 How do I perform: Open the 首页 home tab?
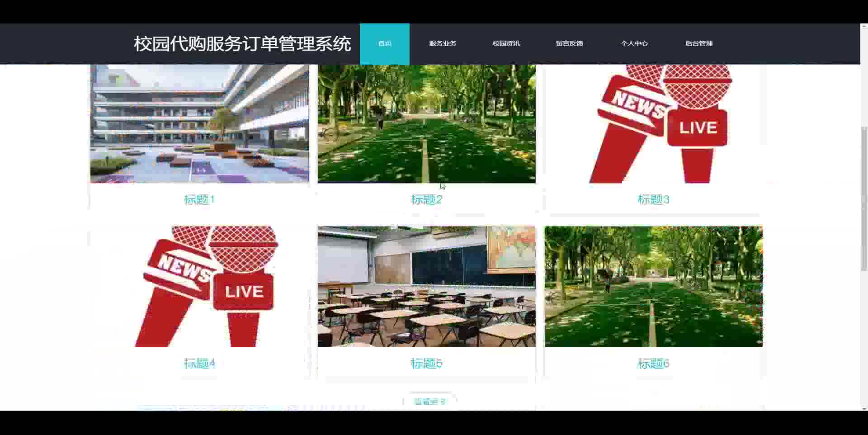pos(385,44)
